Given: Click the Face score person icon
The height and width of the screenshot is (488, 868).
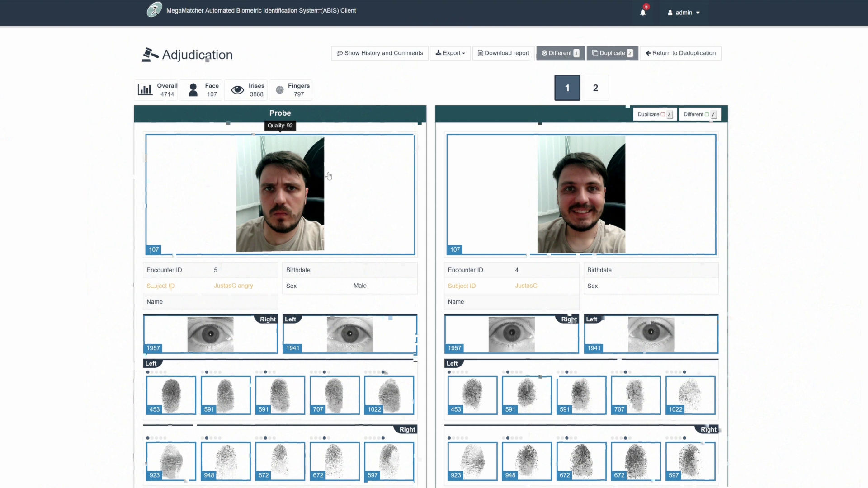Looking at the screenshot, I should (193, 89).
